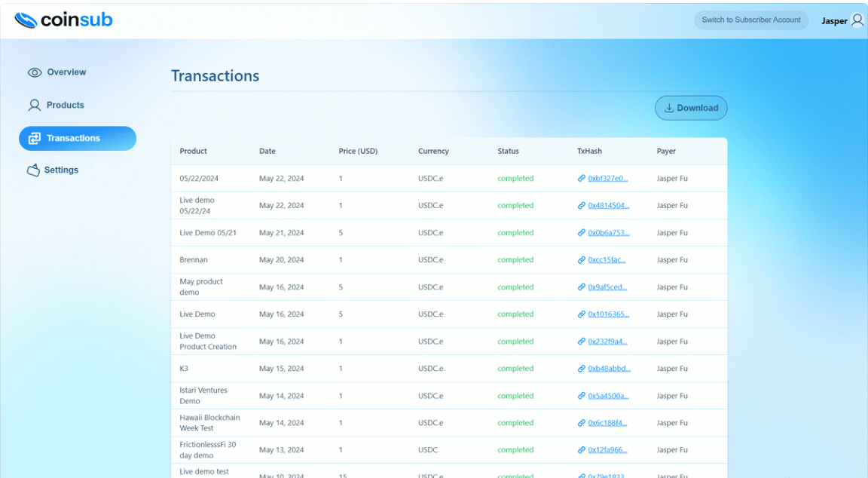
Task: Click the download arrow icon
Action: tap(668, 108)
